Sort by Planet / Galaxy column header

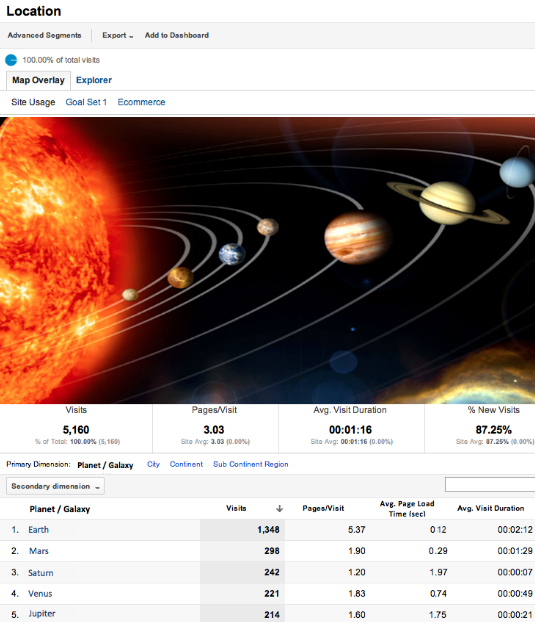(x=60, y=509)
